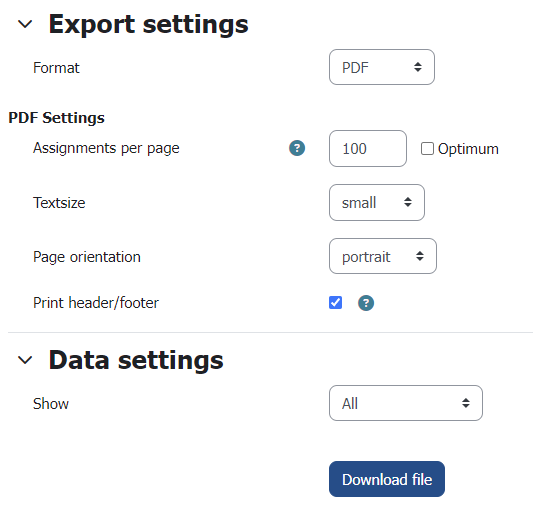Open the Format dropdown showing PDF
The width and height of the screenshot is (533, 509).
tap(382, 67)
